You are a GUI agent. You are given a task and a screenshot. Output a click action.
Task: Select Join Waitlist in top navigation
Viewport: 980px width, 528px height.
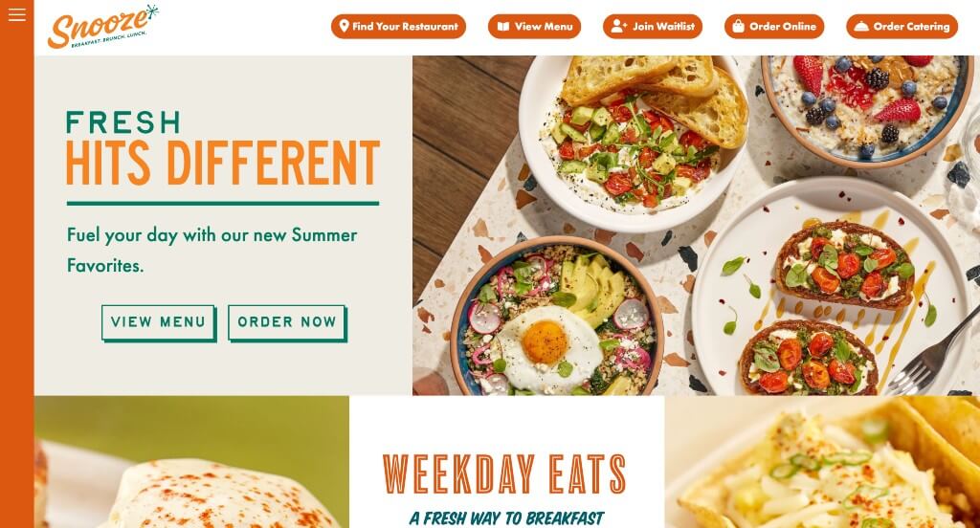[653, 26]
